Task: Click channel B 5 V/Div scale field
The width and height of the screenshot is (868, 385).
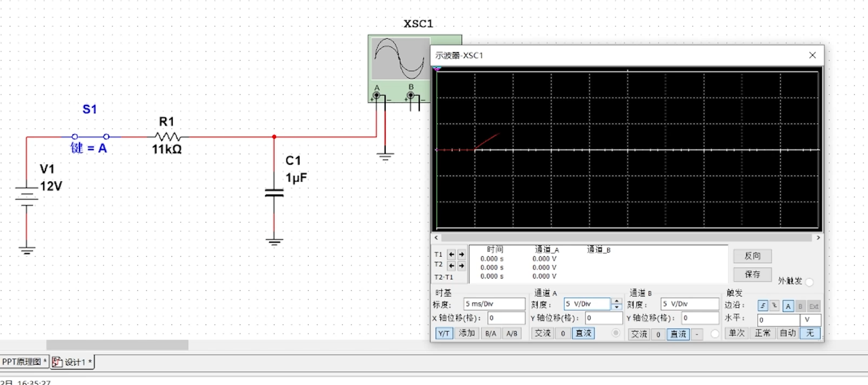Action: tap(690, 304)
